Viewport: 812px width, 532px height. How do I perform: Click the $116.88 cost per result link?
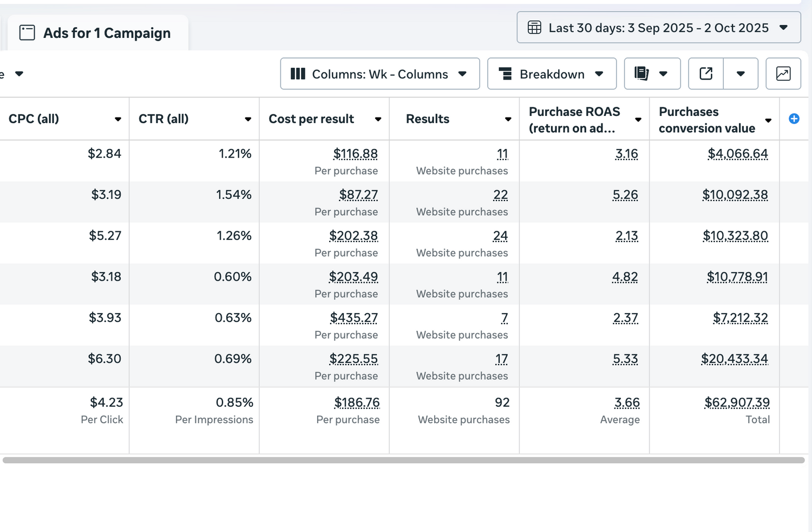(355, 154)
